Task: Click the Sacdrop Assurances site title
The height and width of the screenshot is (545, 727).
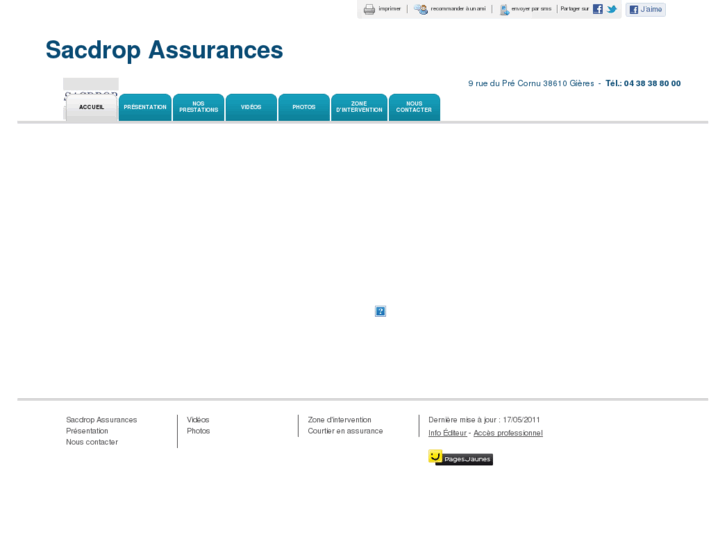Action: (164, 50)
